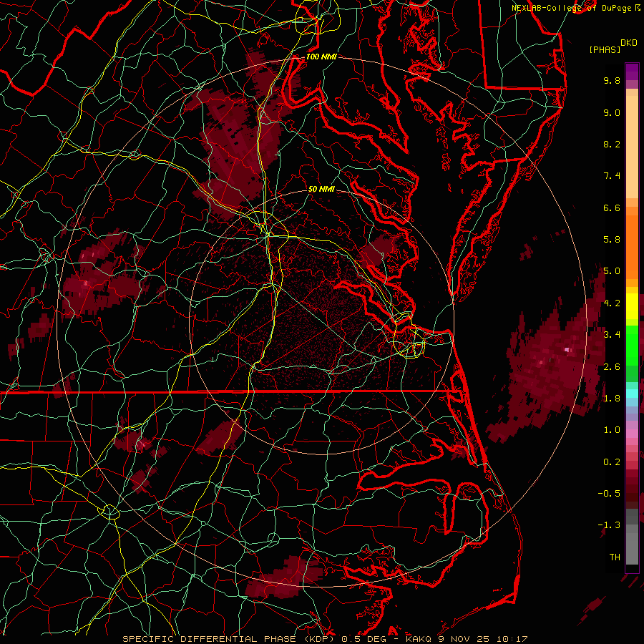Image resolution: width=644 pixels, height=644 pixels.
Task: Click the 3.4 scale value
Action: tap(612, 335)
